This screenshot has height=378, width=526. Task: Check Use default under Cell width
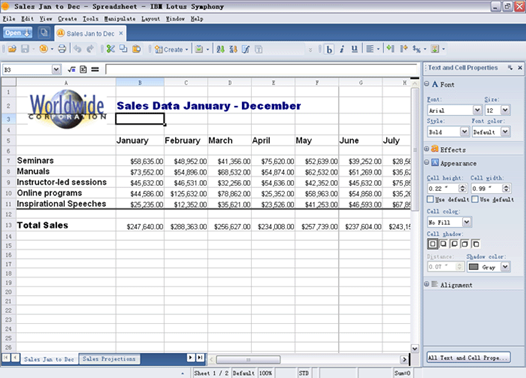[475, 200]
